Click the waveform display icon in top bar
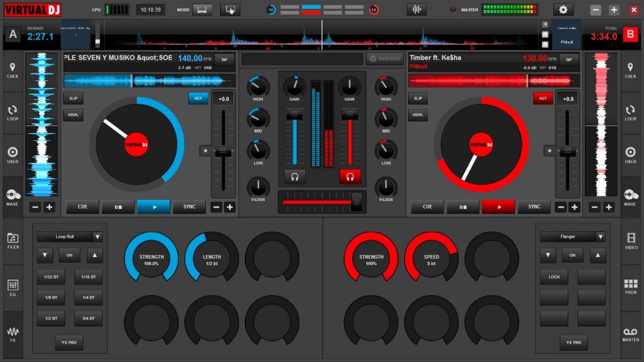The width and height of the screenshot is (644, 362). click(x=416, y=9)
